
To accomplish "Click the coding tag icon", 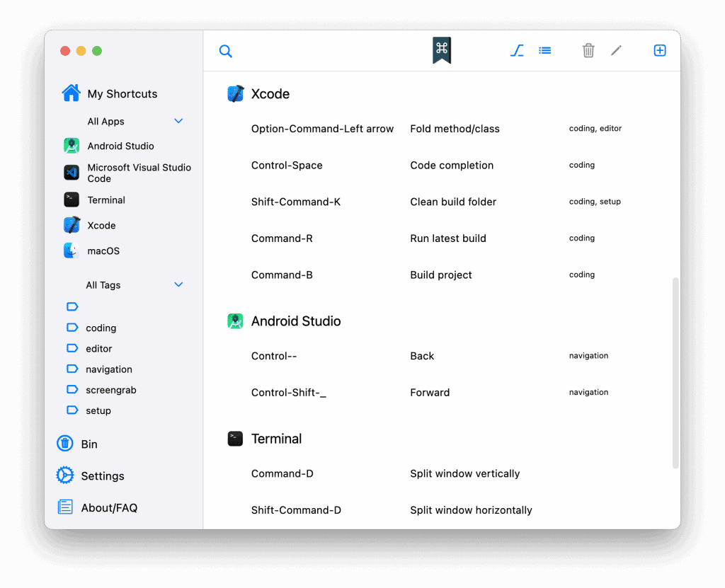I will (x=73, y=328).
